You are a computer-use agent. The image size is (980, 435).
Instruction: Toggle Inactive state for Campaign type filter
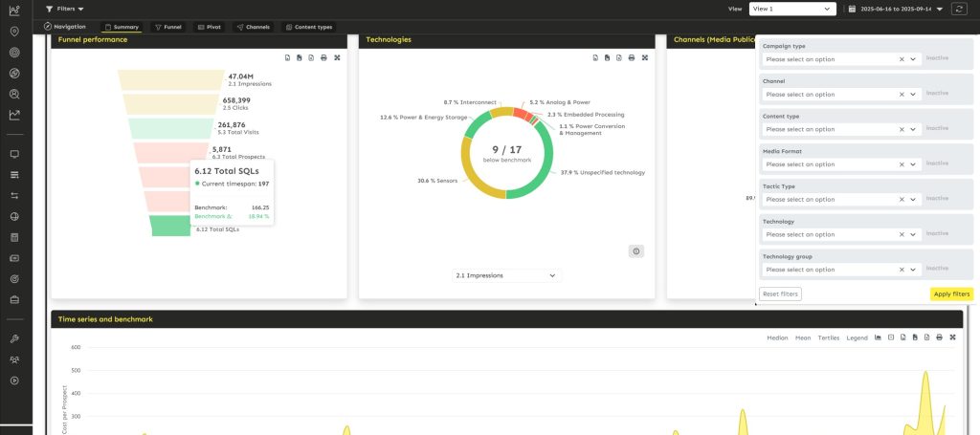(937, 58)
